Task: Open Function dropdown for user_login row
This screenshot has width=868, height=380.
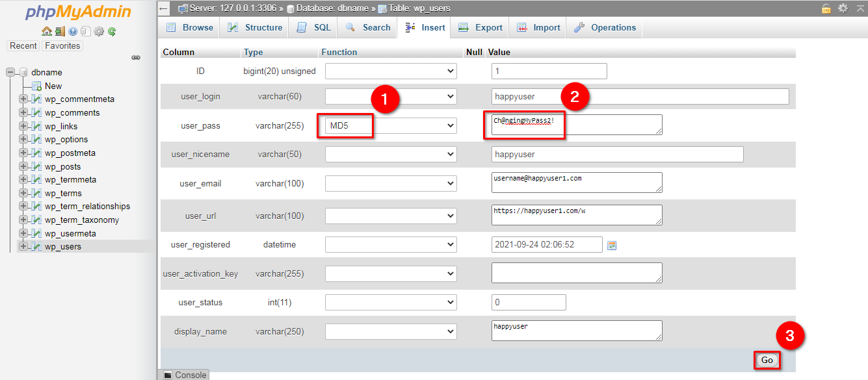Action: 391,96
